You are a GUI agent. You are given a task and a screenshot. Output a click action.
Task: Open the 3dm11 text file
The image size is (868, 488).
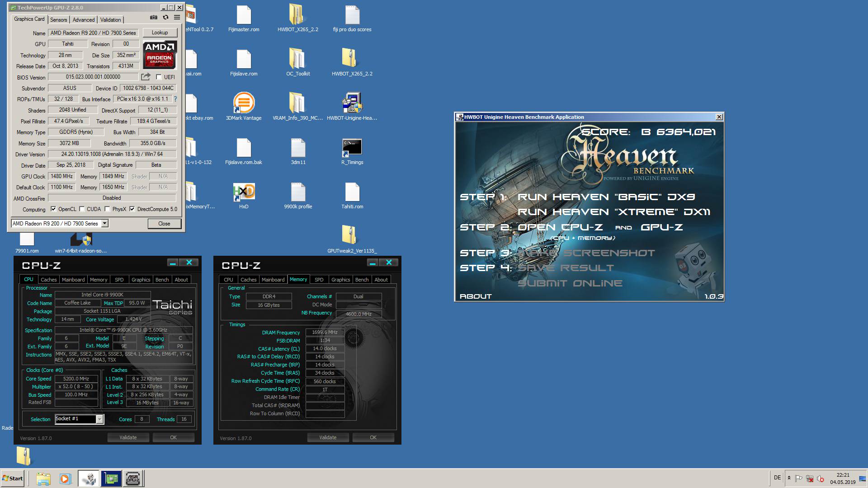298,151
